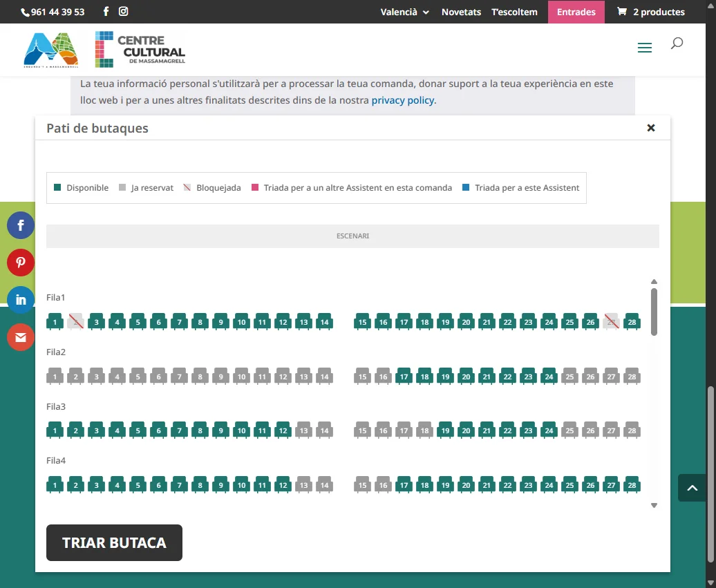Click the search magnifier icon

(x=677, y=44)
